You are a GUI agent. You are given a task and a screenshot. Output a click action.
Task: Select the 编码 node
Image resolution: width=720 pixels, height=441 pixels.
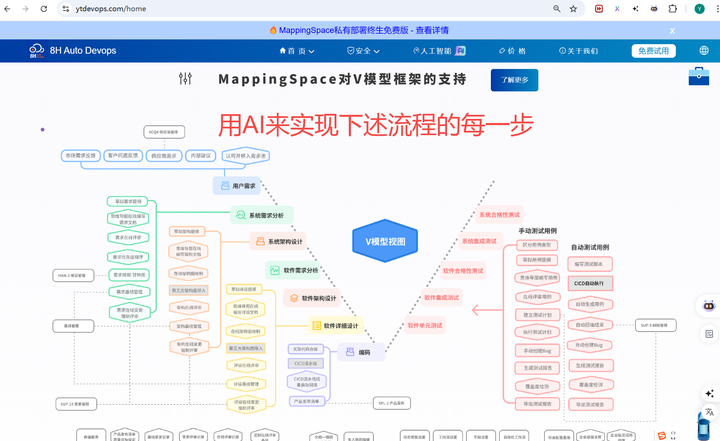[x=361, y=352]
